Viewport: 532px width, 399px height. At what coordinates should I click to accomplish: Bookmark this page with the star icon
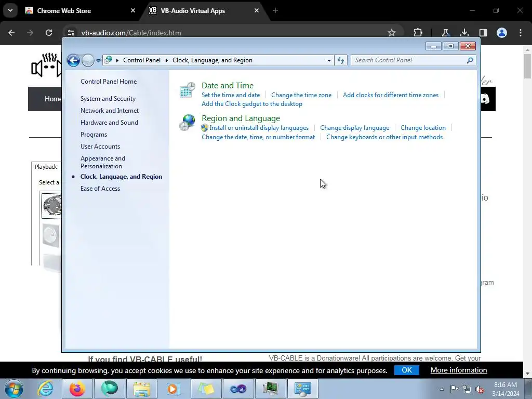pos(392,33)
